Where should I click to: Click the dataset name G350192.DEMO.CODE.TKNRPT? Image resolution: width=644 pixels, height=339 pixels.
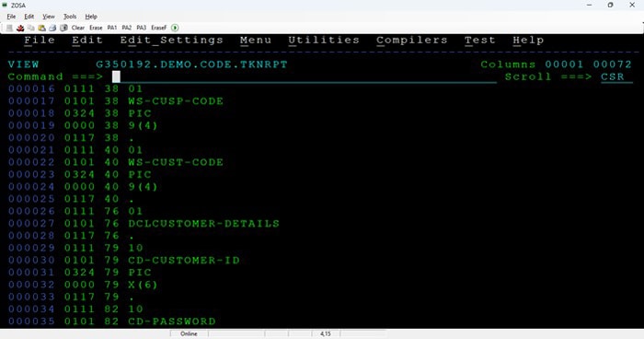(x=191, y=64)
